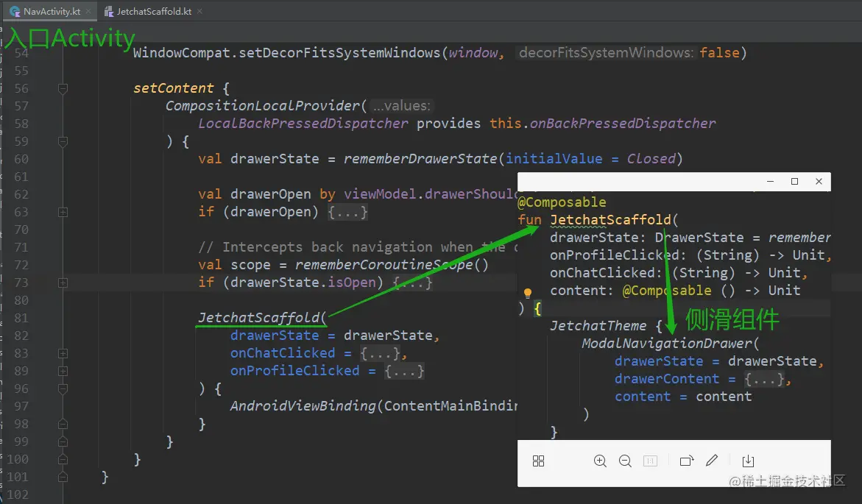
Task: Click '@Composable' annotation in the popup image
Action: [562, 202]
